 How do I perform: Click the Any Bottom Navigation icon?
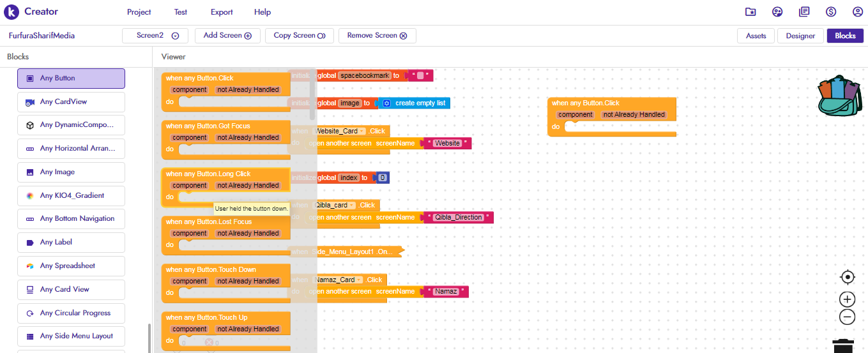29,219
